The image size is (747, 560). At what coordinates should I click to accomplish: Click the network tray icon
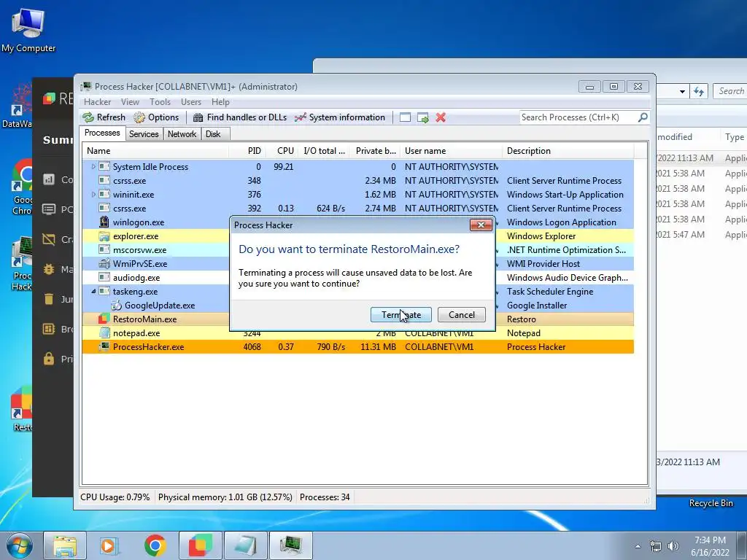656,546
